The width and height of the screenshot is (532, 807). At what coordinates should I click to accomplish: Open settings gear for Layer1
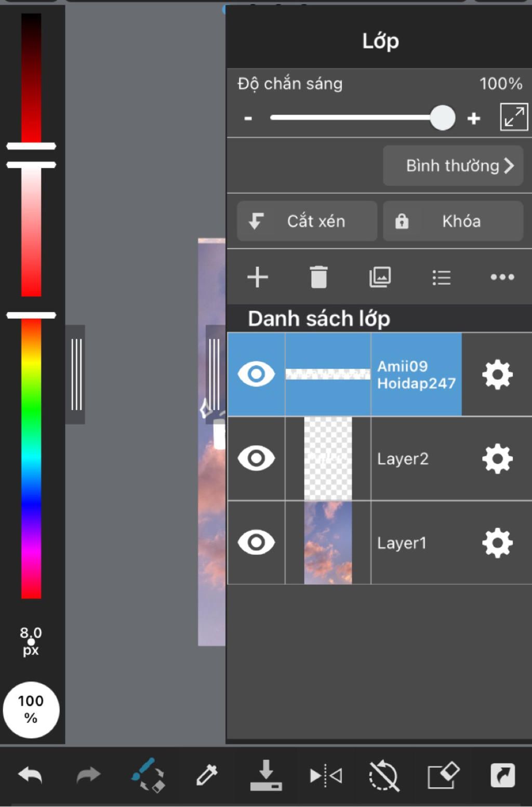(497, 543)
